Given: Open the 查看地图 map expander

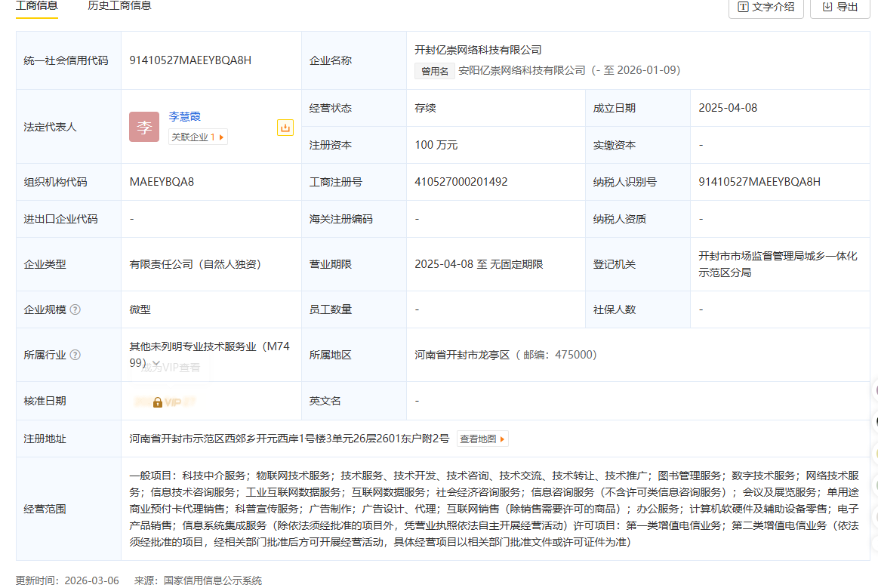Looking at the screenshot, I should (x=482, y=439).
